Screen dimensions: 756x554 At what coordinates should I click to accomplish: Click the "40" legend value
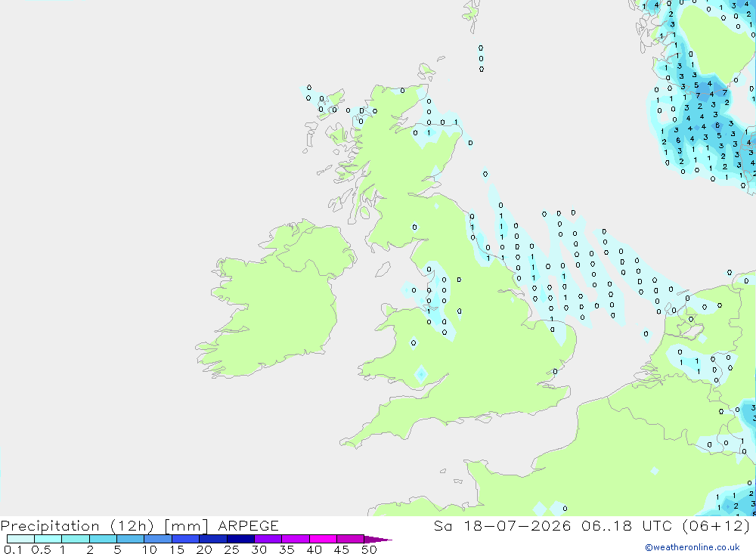point(314,549)
